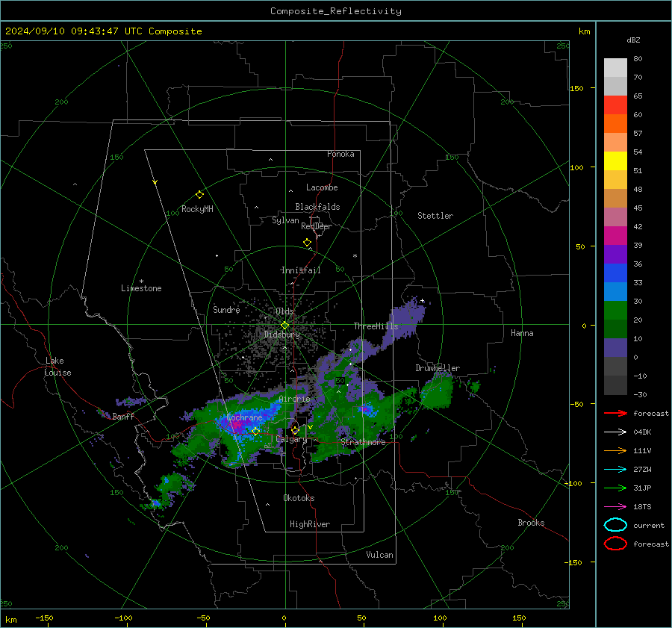Click the 04DK legend text

point(642,432)
